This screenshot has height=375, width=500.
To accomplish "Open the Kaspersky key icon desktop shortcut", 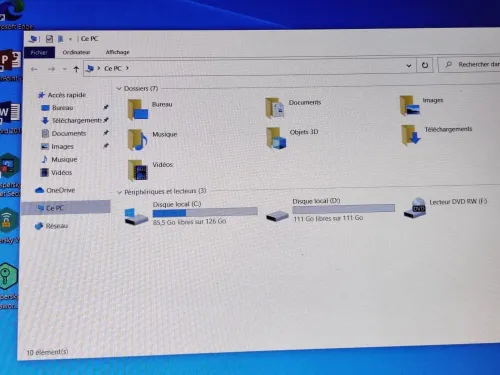I will 8,276.
